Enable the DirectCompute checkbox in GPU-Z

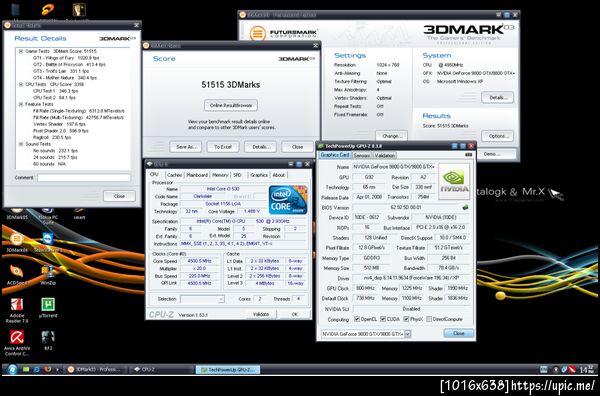pyautogui.click(x=429, y=319)
